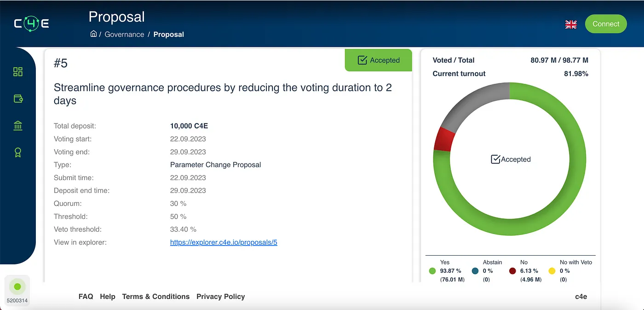
Task: Open the home icon in the breadcrumb
Action: [x=93, y=34]
